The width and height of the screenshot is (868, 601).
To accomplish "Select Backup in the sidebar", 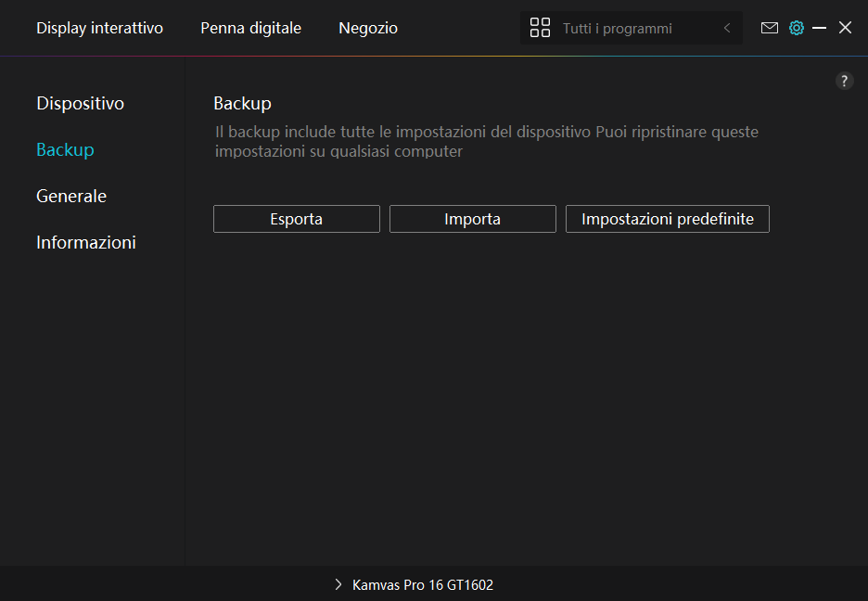I will tap(65, 149).
